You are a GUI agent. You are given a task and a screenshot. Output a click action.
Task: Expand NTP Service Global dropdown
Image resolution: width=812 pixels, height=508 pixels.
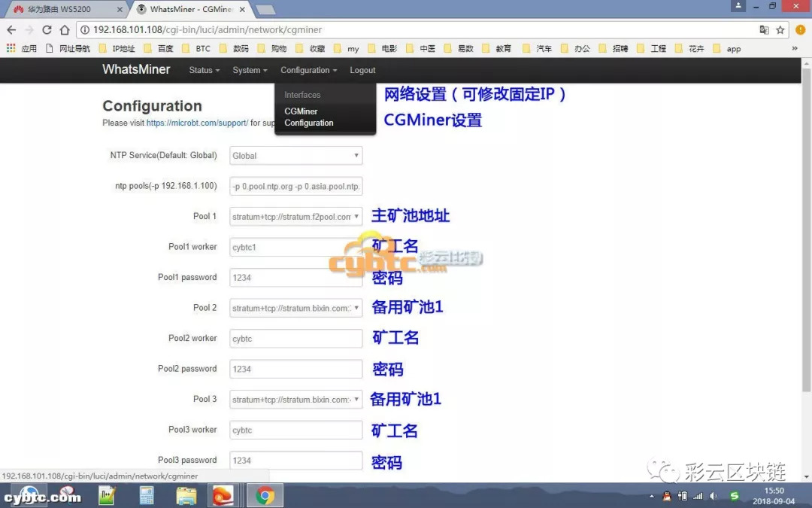tap(295, 156)
